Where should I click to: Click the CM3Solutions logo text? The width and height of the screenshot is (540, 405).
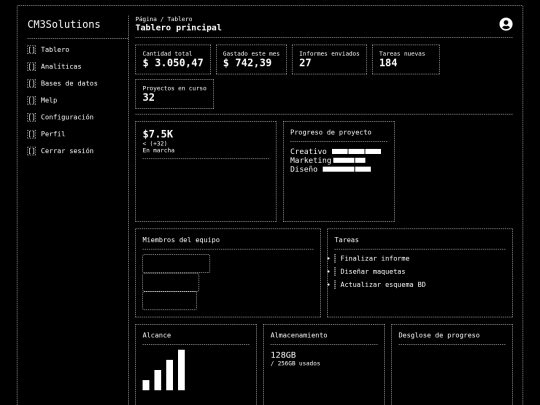64,24
